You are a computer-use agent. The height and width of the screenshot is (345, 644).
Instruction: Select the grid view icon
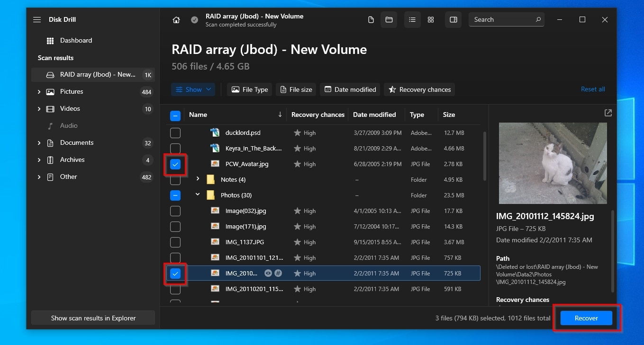tap(431, 20)
